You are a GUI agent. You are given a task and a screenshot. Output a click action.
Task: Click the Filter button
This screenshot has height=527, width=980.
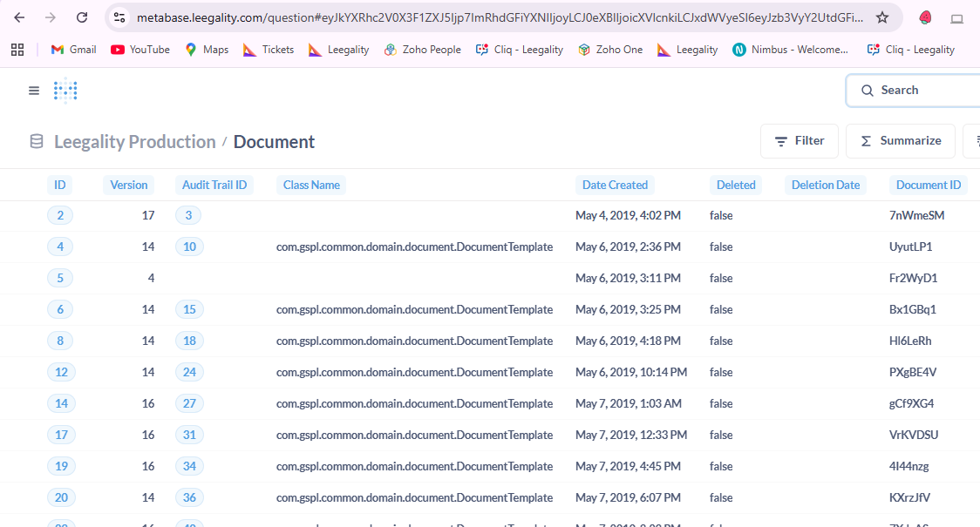(x=799, y=141)
